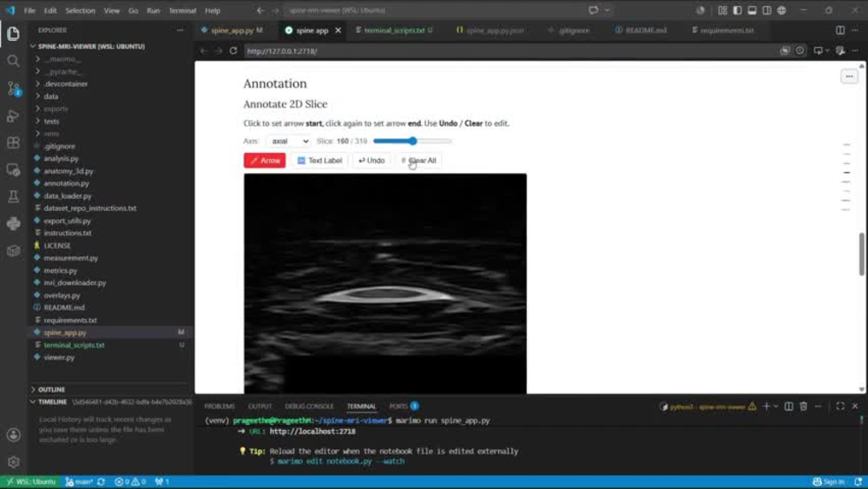Collapse the SPINE-MRI-VIEWER root folder

pyautogui.click(x=91, y=47)
